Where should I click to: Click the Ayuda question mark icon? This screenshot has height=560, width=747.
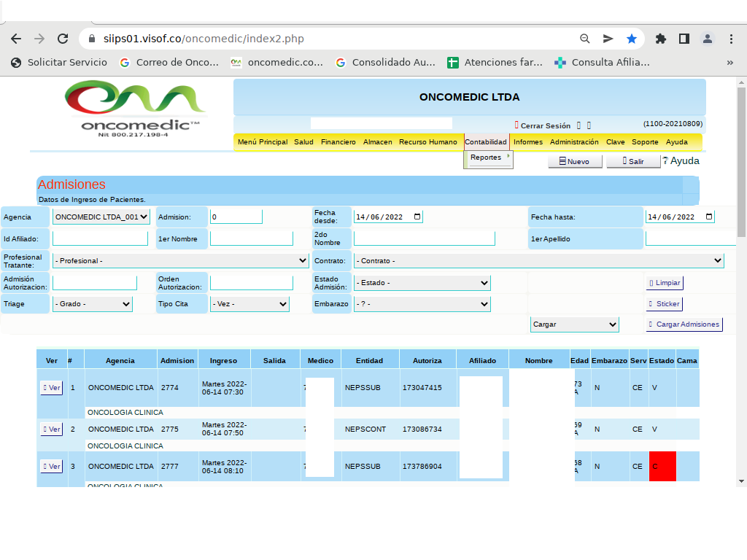click(x=665, y=161)
